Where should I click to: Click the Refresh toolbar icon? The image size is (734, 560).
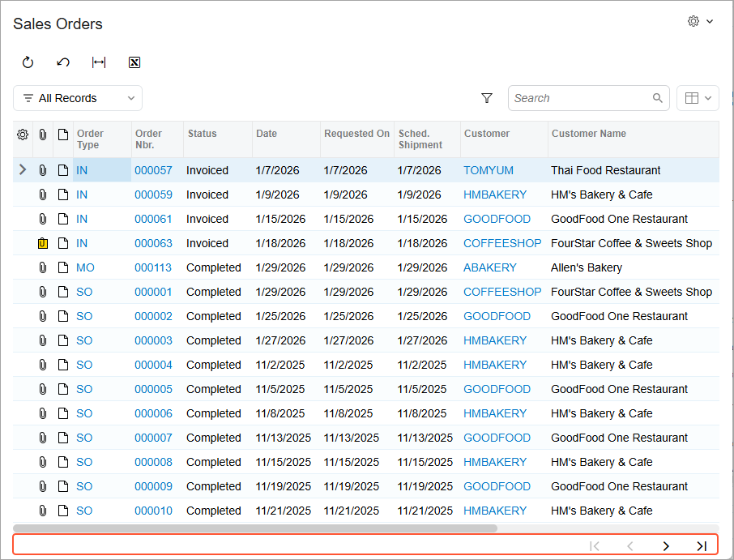coord(28,62)
